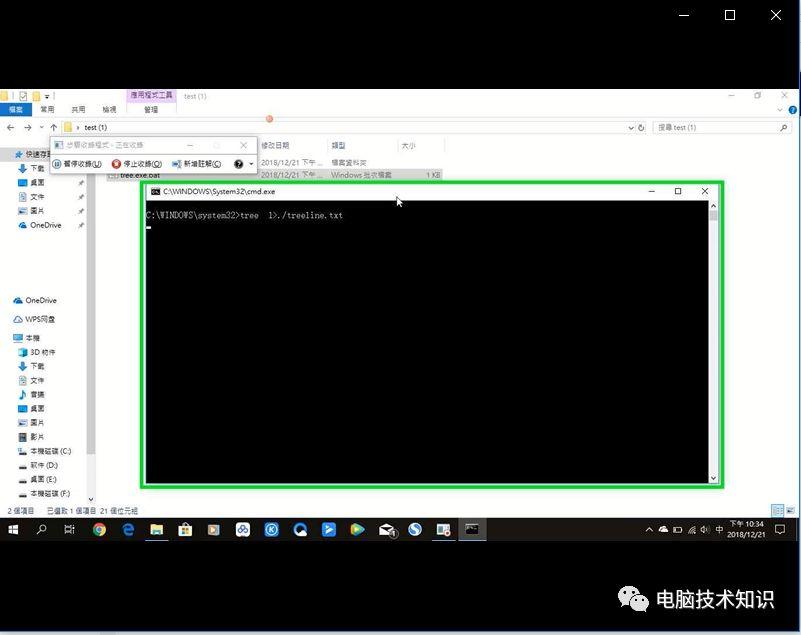
Task: Open the 管理 ribbon tab
Action: [x=151, y=109]
